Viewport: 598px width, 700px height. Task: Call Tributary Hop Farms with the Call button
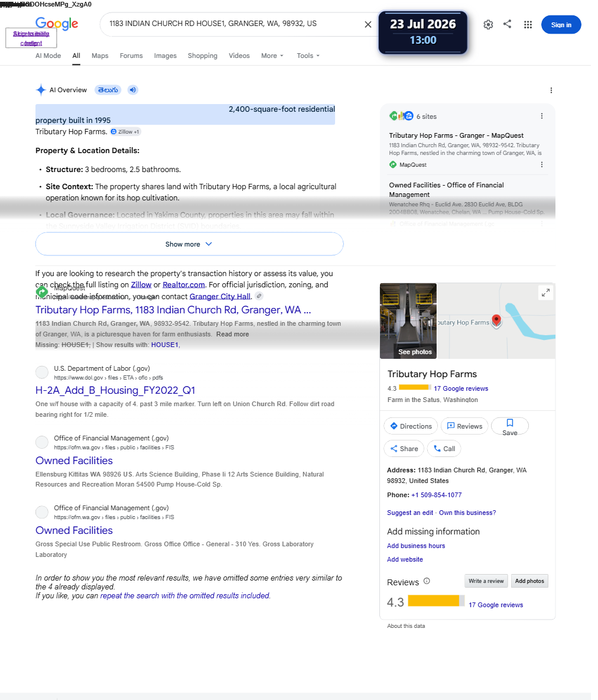click(x=444, y=449)
